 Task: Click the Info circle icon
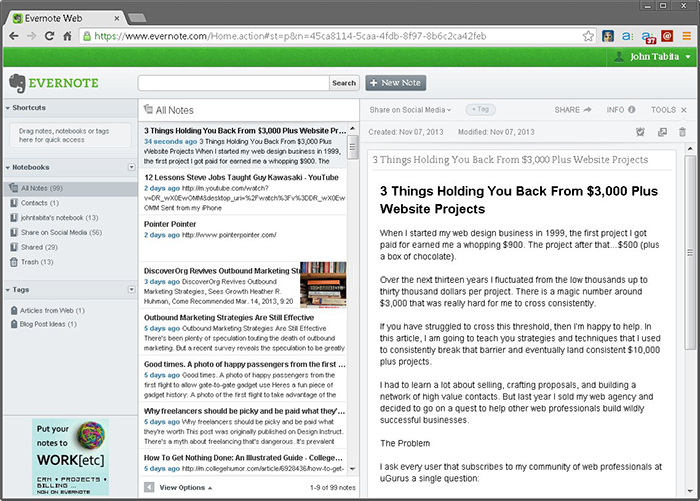pos(632,109)
